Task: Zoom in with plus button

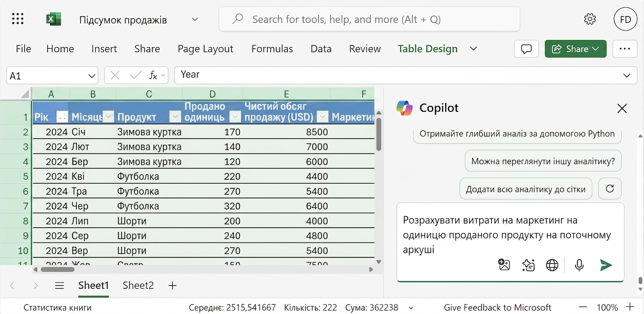Action: 630,307
